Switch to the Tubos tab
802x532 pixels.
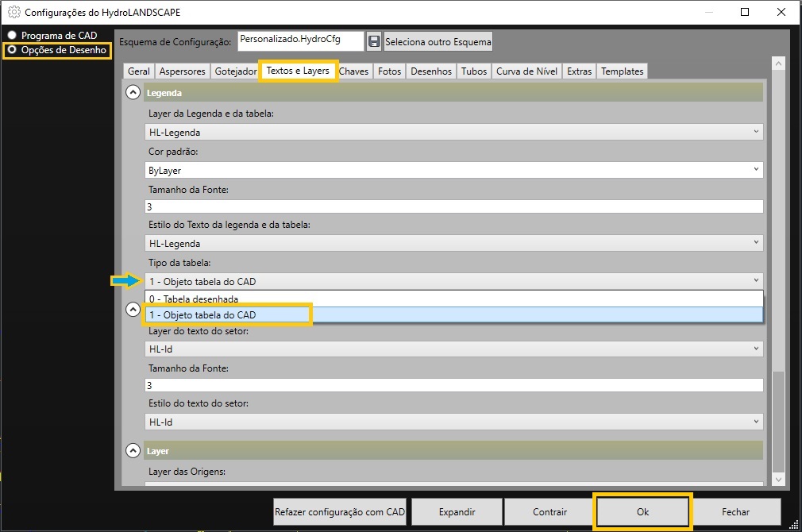point(474,71)
